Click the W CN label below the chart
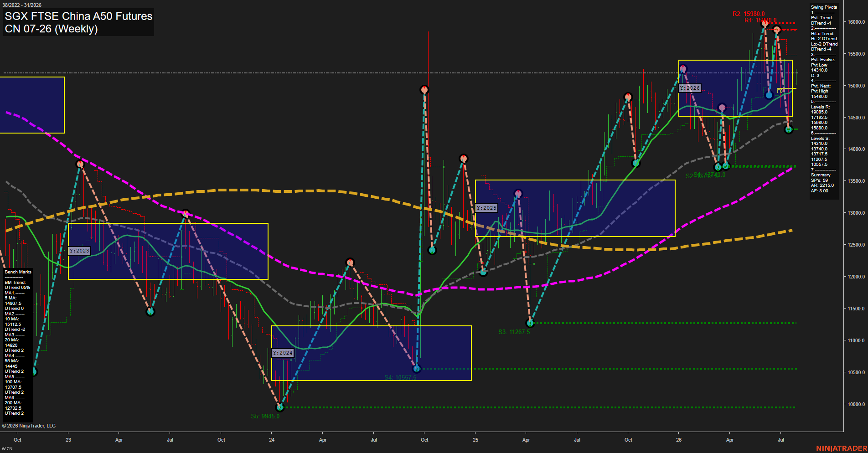The width and height of the screenshot is (868, 453). click(x=7, y=449)
